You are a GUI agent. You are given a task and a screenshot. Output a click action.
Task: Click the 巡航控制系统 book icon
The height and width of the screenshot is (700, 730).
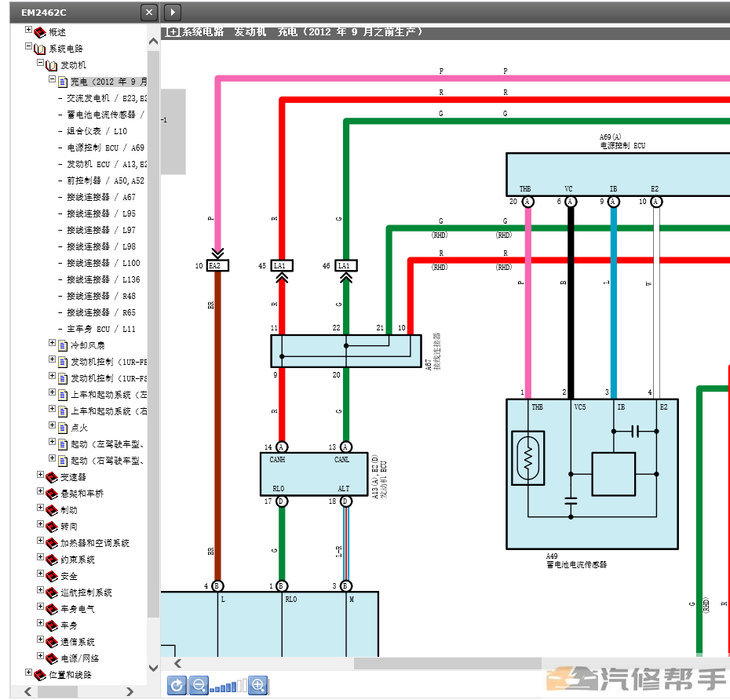click(52, 593)
